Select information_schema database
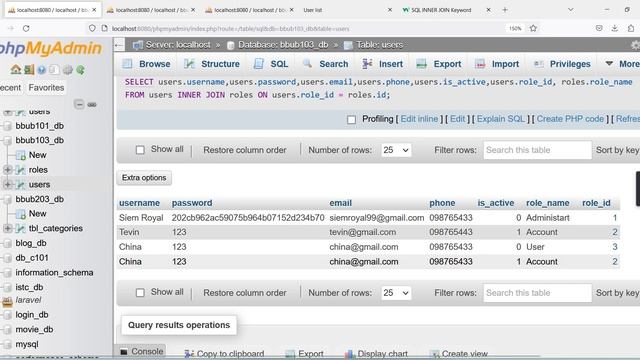 [x=54, y=273]
